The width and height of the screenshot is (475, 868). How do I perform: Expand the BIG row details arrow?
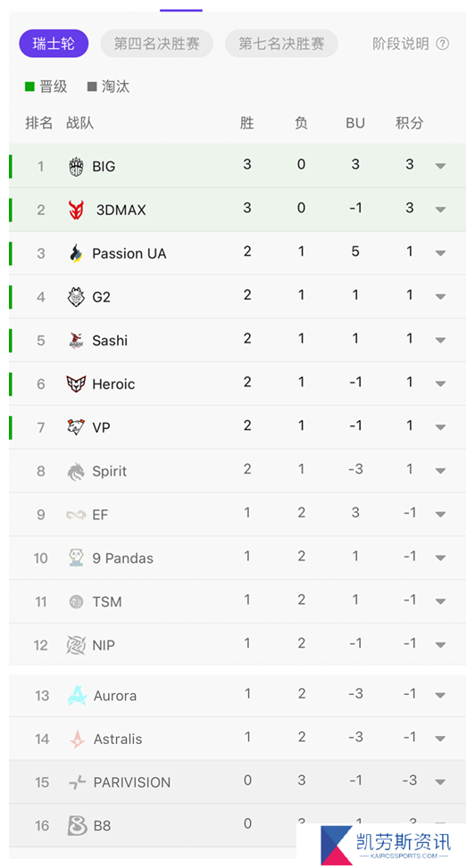tap(441, 166)
